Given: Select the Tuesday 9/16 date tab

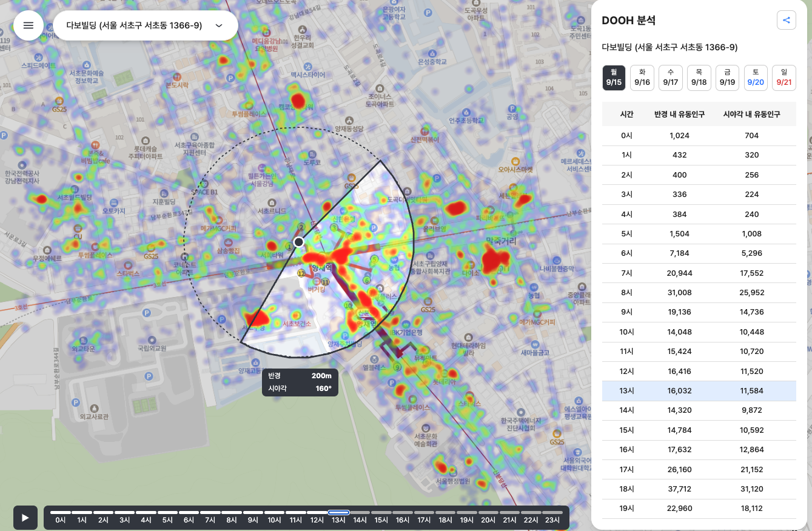Looking at the screenshot, I should [x=642, y=78].
